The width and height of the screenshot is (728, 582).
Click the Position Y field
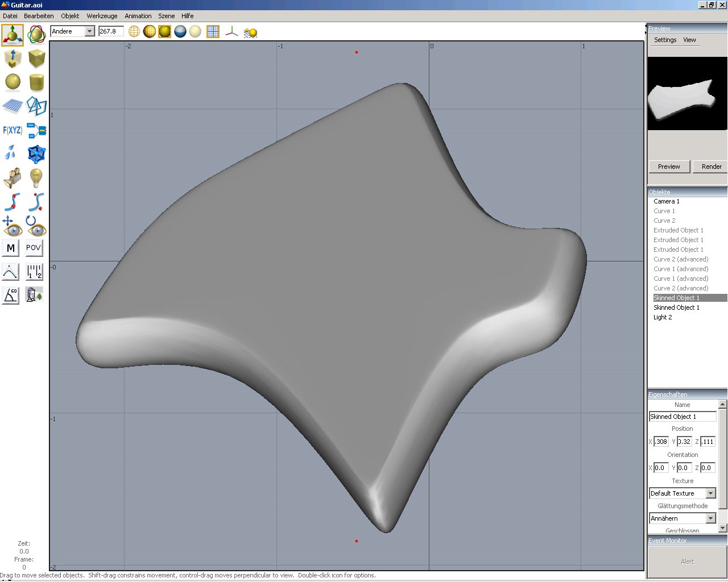coord(684,442)
